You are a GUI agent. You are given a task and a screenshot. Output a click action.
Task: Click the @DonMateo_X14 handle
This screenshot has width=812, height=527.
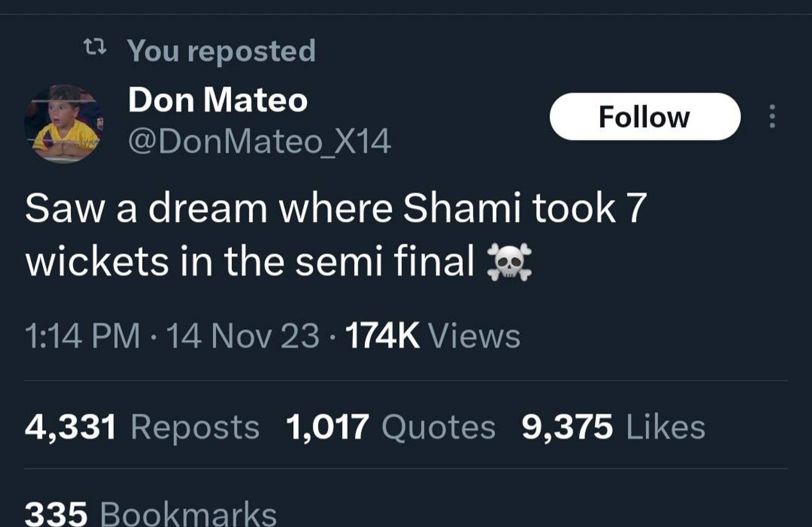[260, 142]
